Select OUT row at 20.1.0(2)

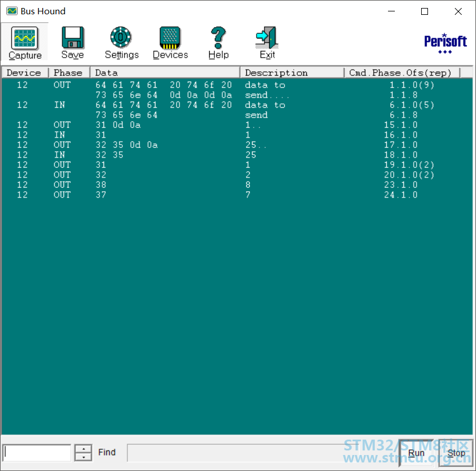pos(237,175)
